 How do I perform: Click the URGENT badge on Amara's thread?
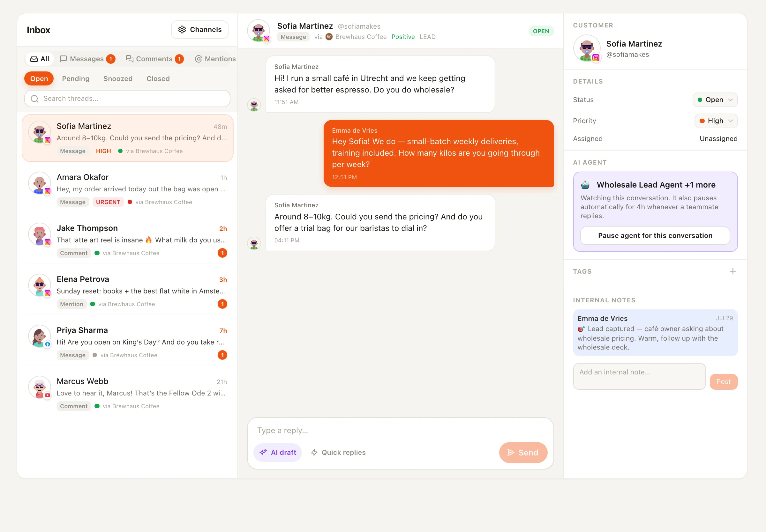[108, 202]
